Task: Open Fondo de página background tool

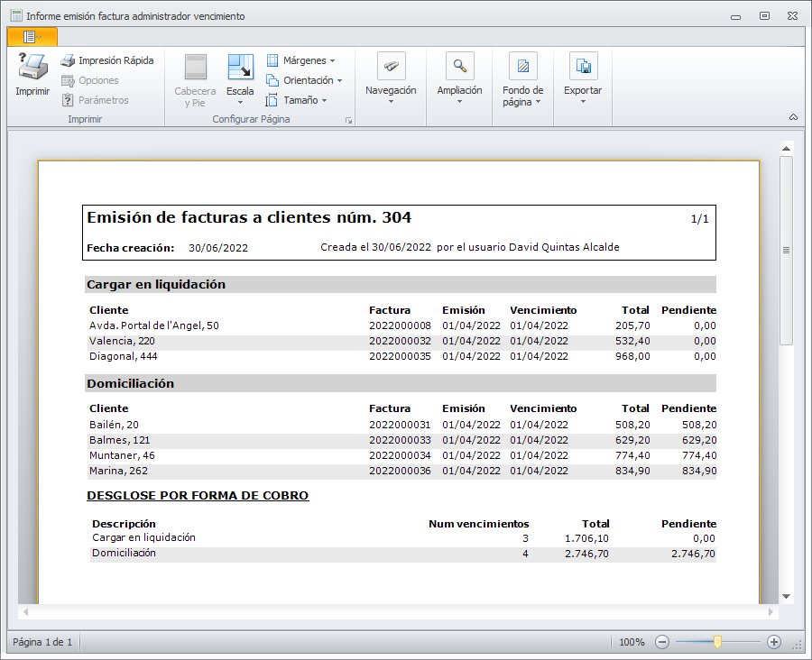Action: (522, 68)
